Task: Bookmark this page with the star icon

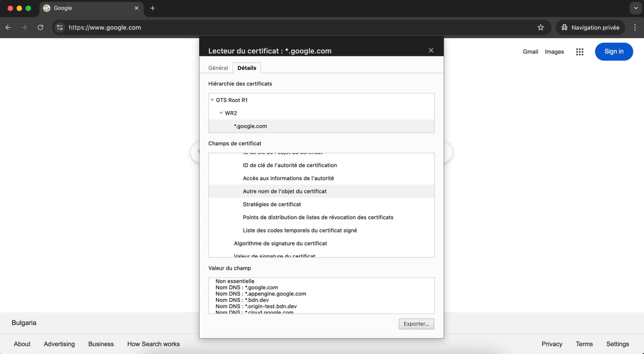Action: (541, 27)
